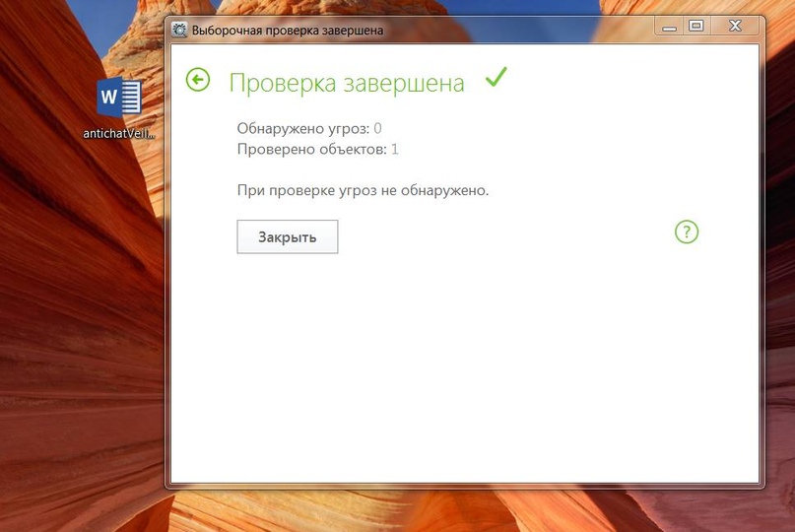Screen dimensions: 795x532
Task: Click the title bar text Выборочная проверка завершена
Action: [288, 31]
